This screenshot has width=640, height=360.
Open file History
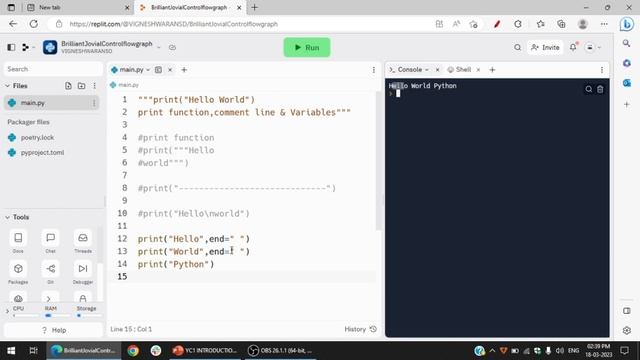point(360,329)
